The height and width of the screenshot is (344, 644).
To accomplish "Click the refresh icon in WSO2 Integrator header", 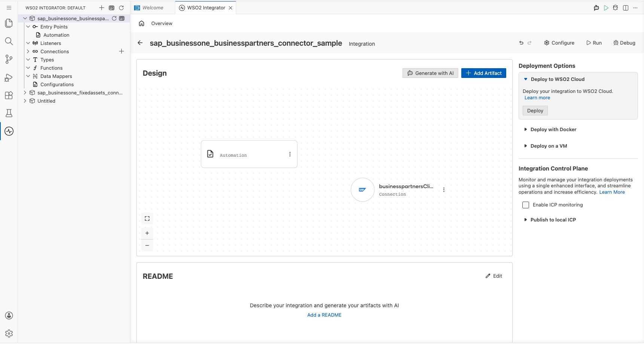I will point(121,7).
